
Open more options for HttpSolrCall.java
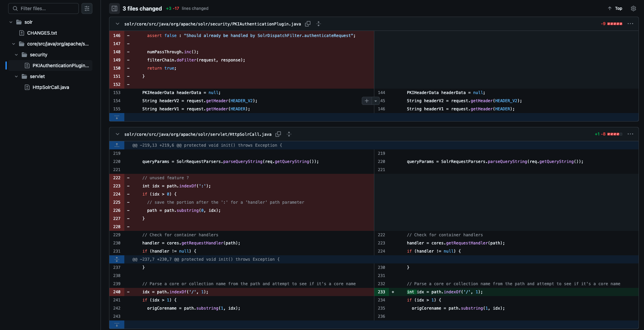point(630,134)
